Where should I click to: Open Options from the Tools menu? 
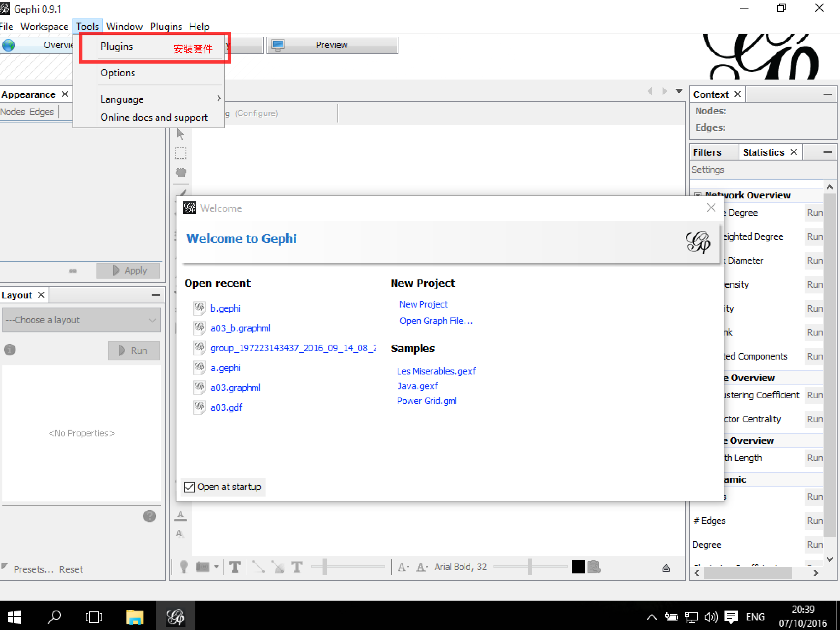point(118,73)
